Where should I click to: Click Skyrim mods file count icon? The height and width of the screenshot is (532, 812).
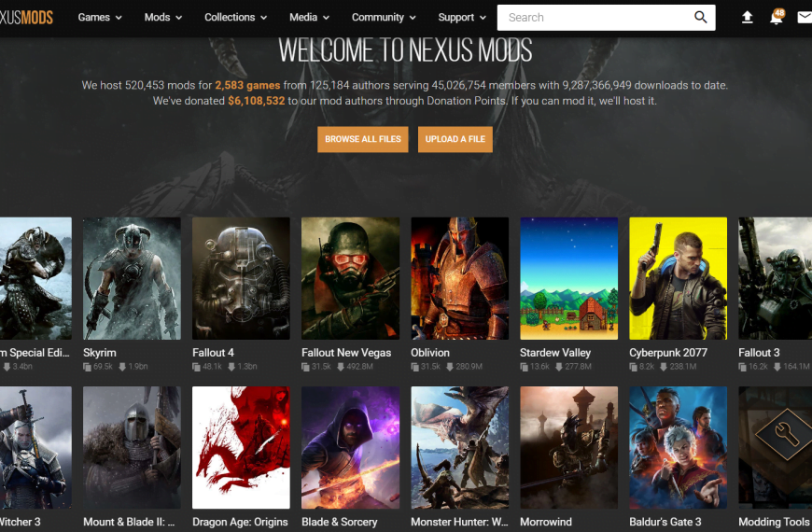pos(87,367)
